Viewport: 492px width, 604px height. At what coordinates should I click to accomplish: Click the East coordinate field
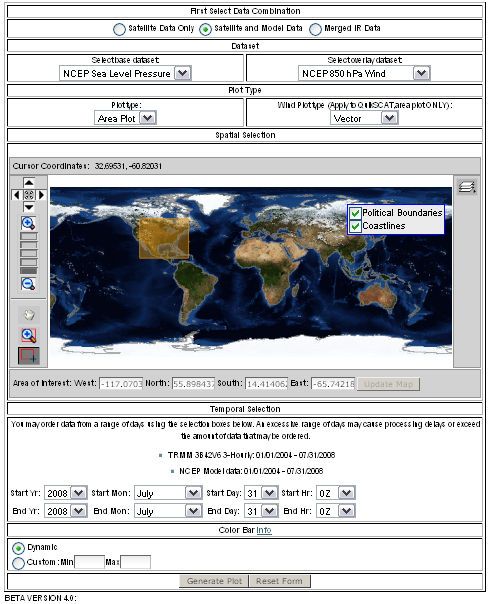point(333,384)
